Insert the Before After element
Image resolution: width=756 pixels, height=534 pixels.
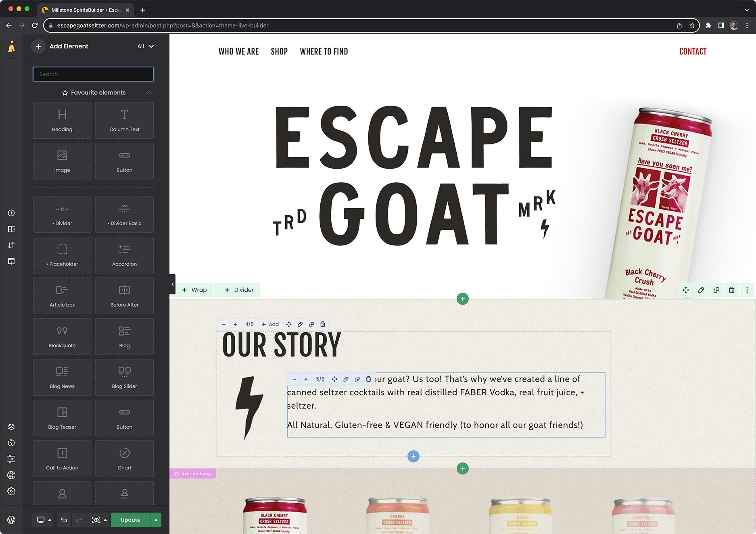pyautogui.click(x=124, y=296)
